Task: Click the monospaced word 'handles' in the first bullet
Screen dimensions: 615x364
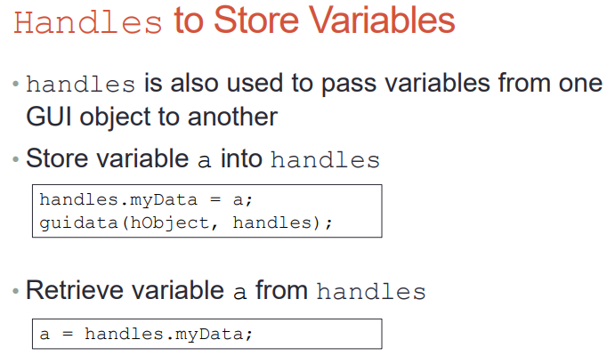Action: (x=80, y=84)
